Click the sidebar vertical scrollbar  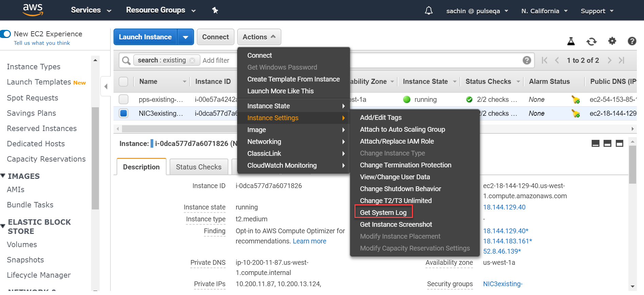[95, 158]
